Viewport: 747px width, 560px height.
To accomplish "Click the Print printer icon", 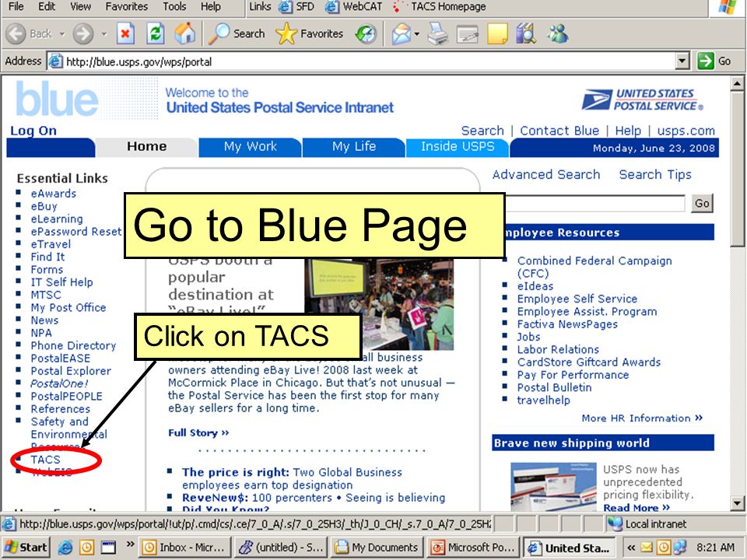I will pyautogui.click(x=437, y=34).
